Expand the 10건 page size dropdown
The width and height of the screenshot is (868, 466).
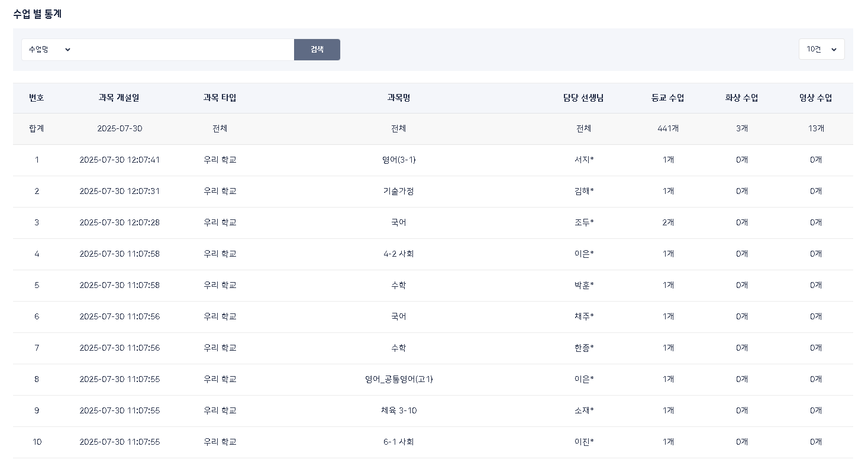[x=821, y=50]
